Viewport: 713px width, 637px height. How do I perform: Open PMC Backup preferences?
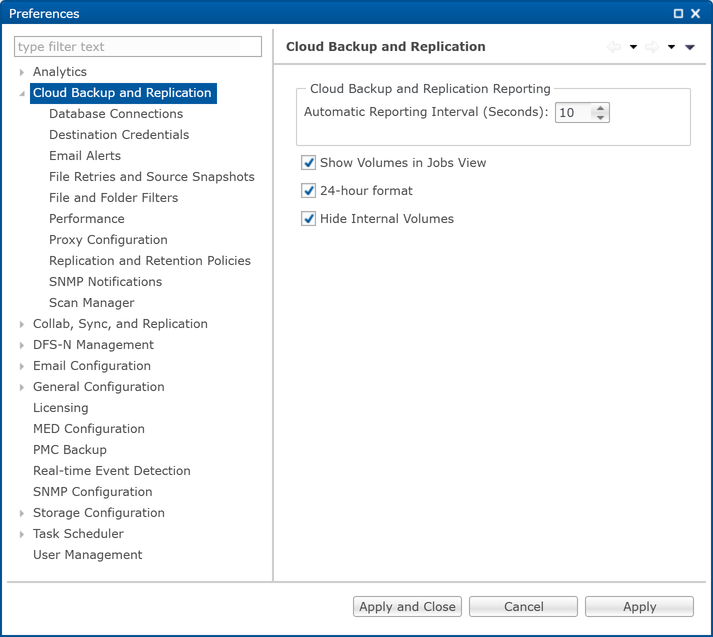tap(70, 450)
